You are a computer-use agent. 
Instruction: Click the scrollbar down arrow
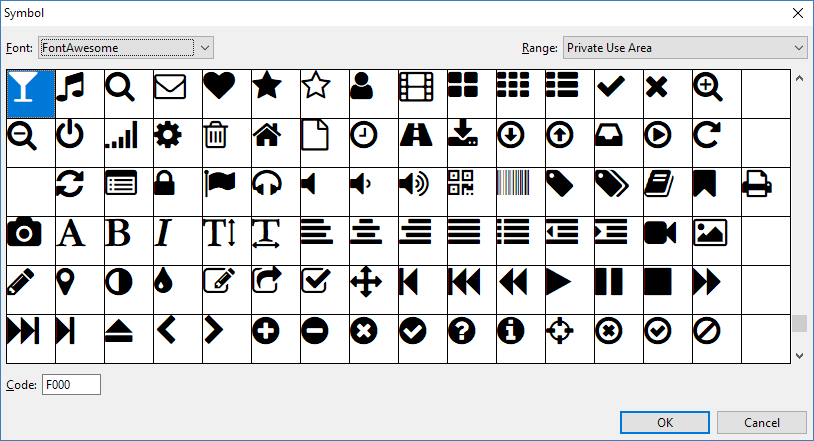tap(799, 356)
